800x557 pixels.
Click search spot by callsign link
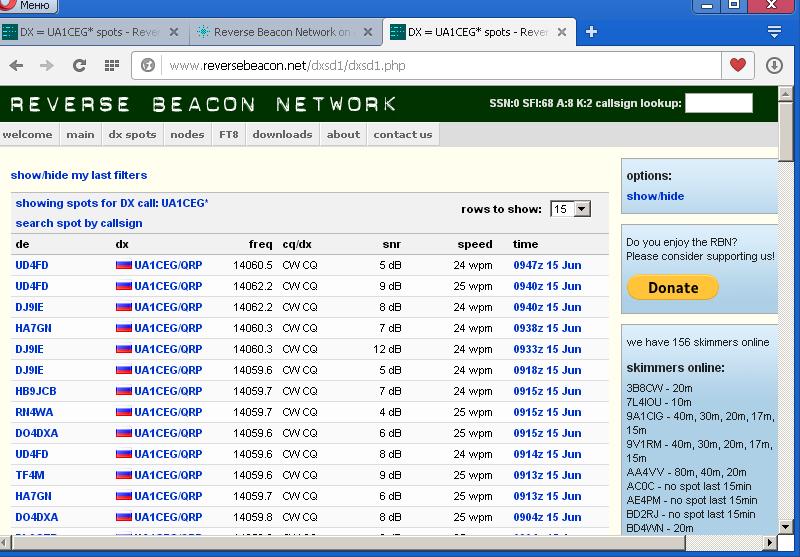pyautogui.click(x=79, y=223)
